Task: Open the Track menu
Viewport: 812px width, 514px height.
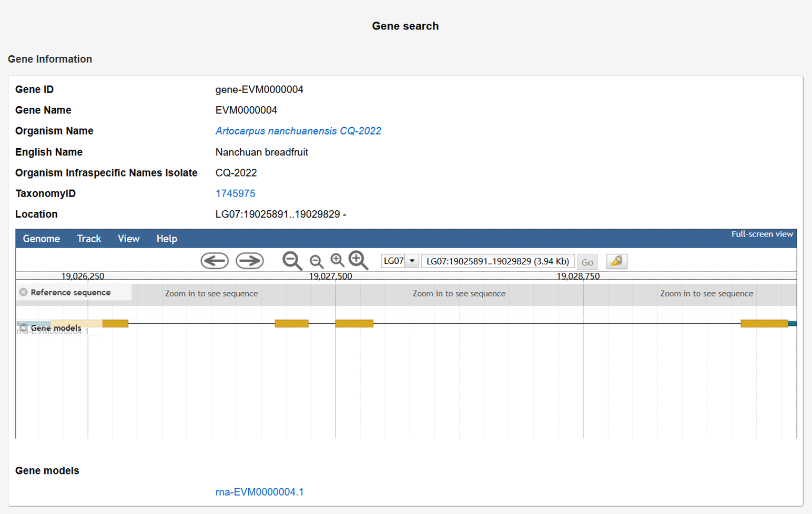Action: [x=88, y=239]
